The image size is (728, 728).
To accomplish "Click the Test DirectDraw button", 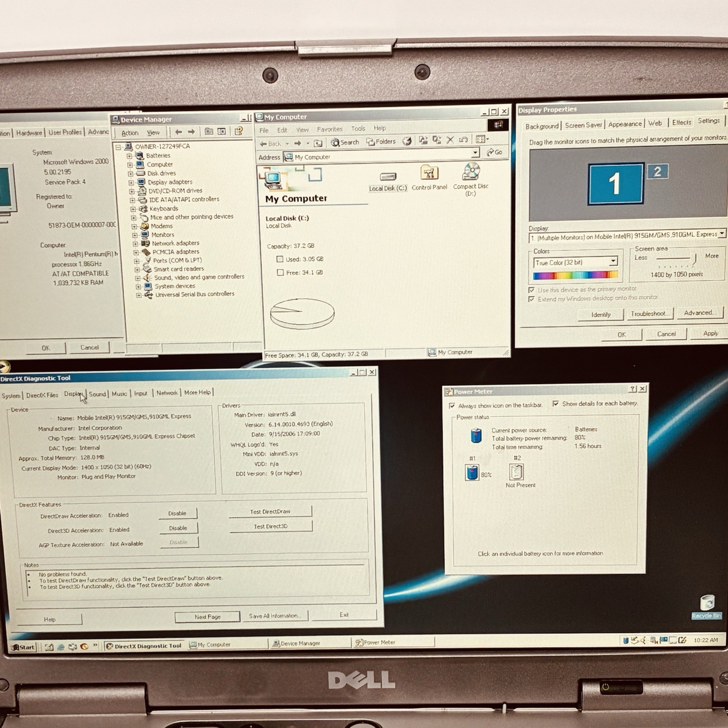I will click(270, 511).
